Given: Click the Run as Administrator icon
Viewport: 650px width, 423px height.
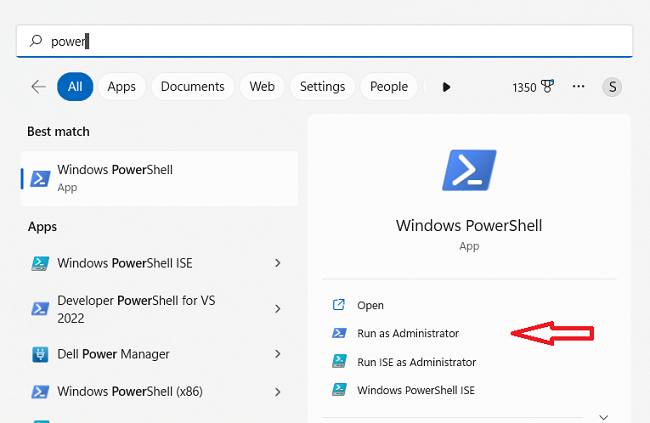Looking at the screenshot, I should click(x=339, y=333).
